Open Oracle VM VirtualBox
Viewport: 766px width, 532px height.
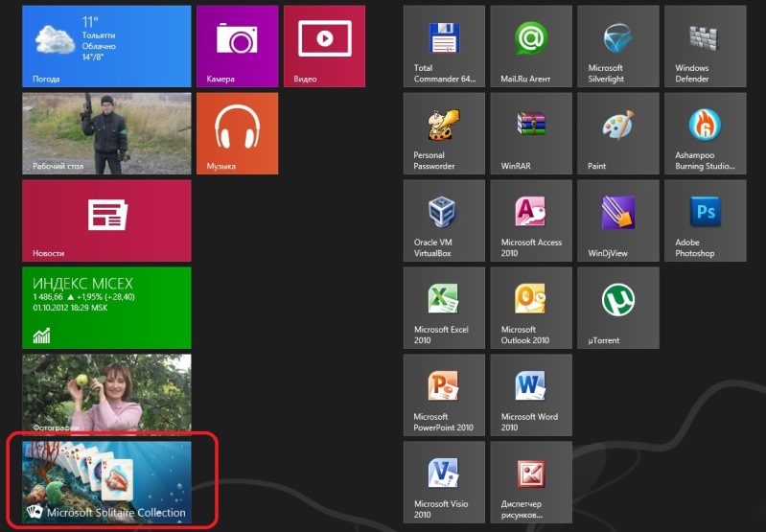(x=444, y=220)
